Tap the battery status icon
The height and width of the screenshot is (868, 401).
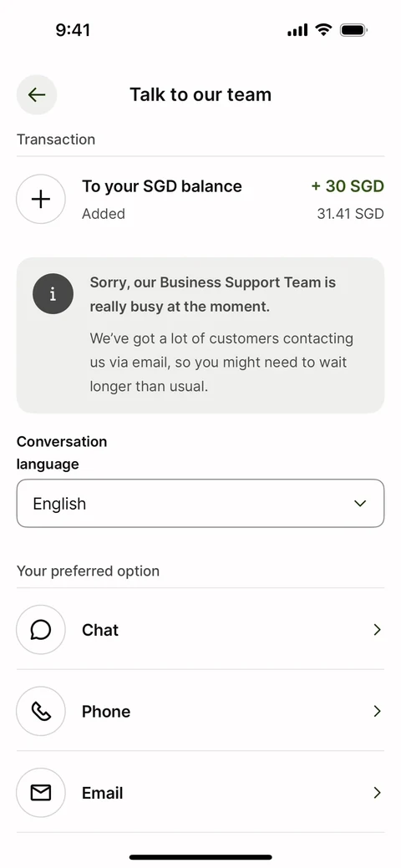point(353,30)
